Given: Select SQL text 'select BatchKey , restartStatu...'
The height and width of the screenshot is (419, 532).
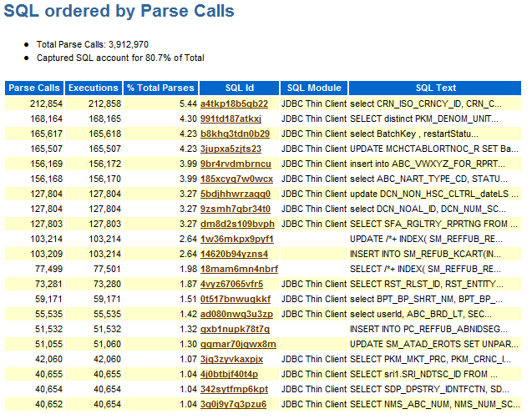Looking at the screenshot, I should point(414,134).
